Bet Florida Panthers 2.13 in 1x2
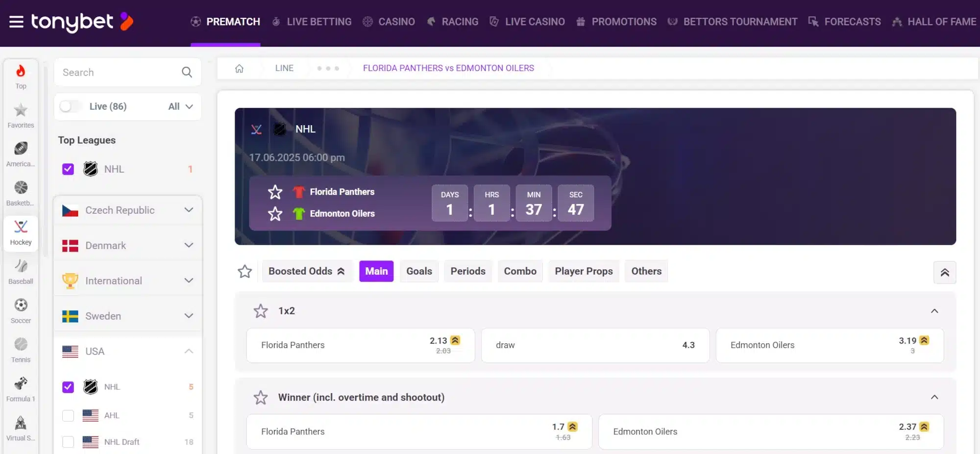The image size is (980, 454). [x=361, y=346]
